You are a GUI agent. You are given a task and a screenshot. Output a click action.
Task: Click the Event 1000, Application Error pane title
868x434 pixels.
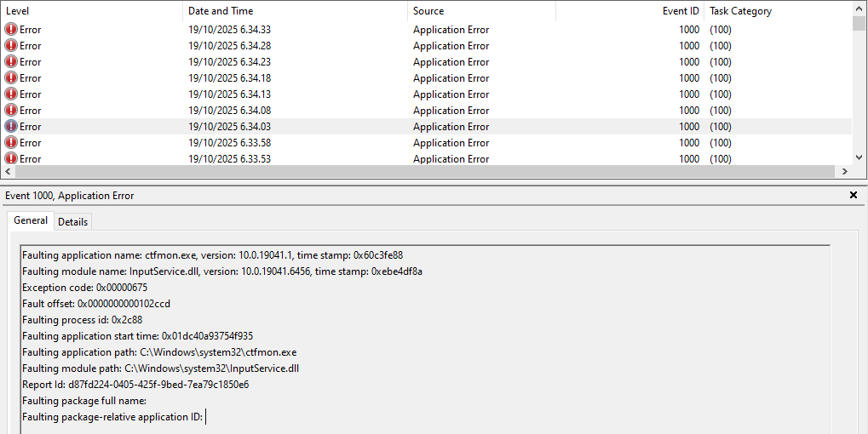[x=69, y=195]
